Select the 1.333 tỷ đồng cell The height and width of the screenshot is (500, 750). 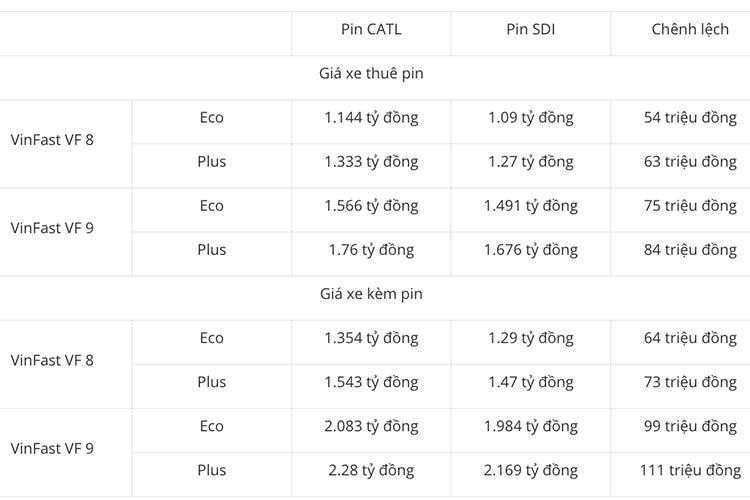pyautogui.click(x=371, y=162)
